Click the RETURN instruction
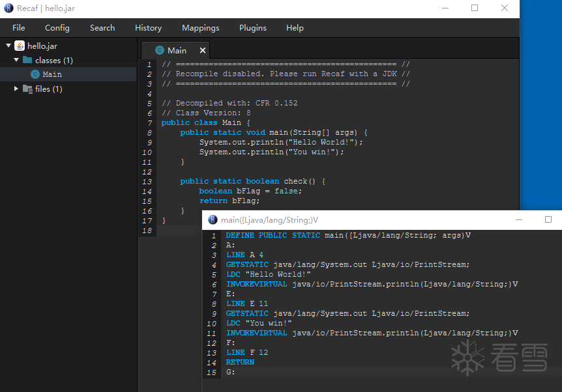Viewport: 562px width, 392px height. point(240,362)
